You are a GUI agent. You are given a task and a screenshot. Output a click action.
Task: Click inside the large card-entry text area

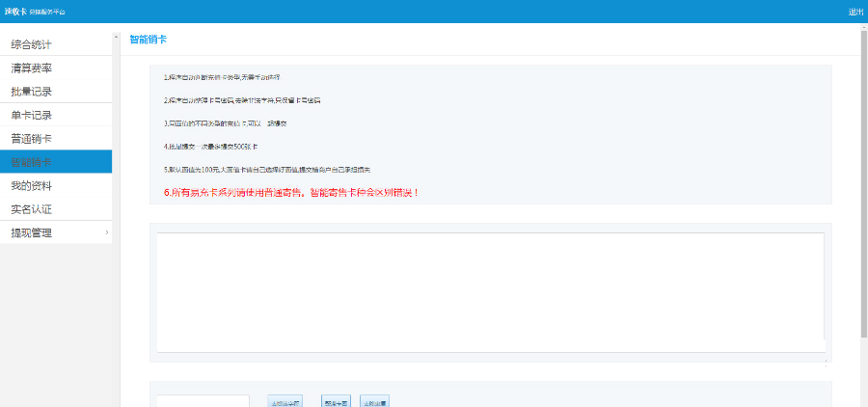pos(490,291)
